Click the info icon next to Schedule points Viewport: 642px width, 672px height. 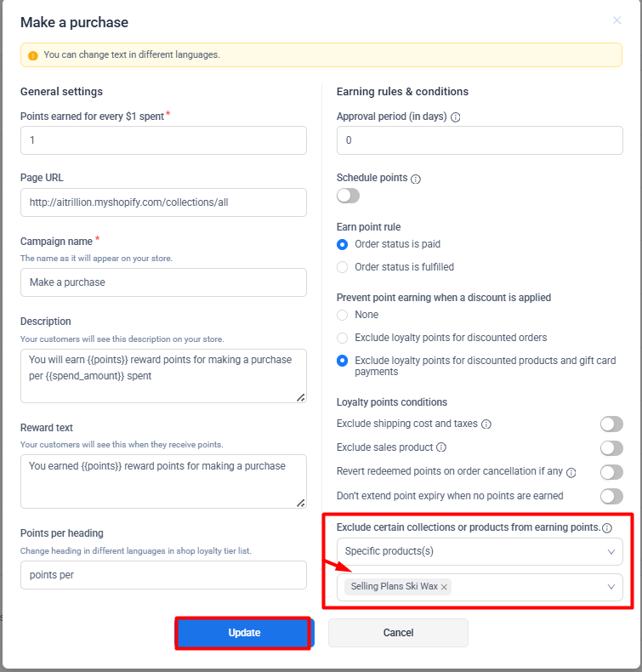(416, 179)
